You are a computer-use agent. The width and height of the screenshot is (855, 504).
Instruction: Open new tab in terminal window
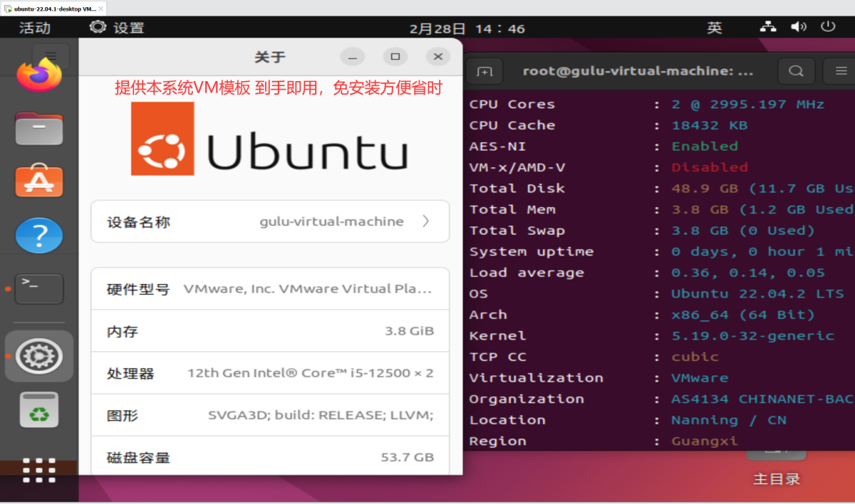pos(484,71)
